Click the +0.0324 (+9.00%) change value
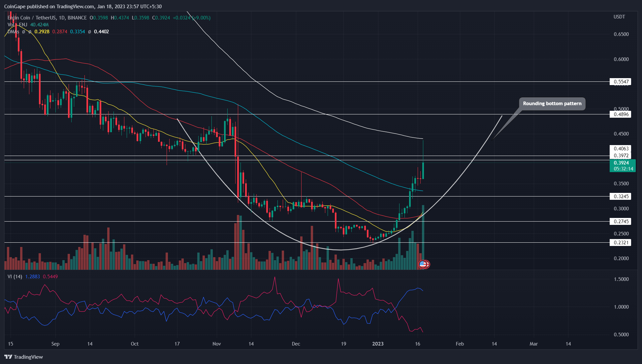 tap(191, 18)
